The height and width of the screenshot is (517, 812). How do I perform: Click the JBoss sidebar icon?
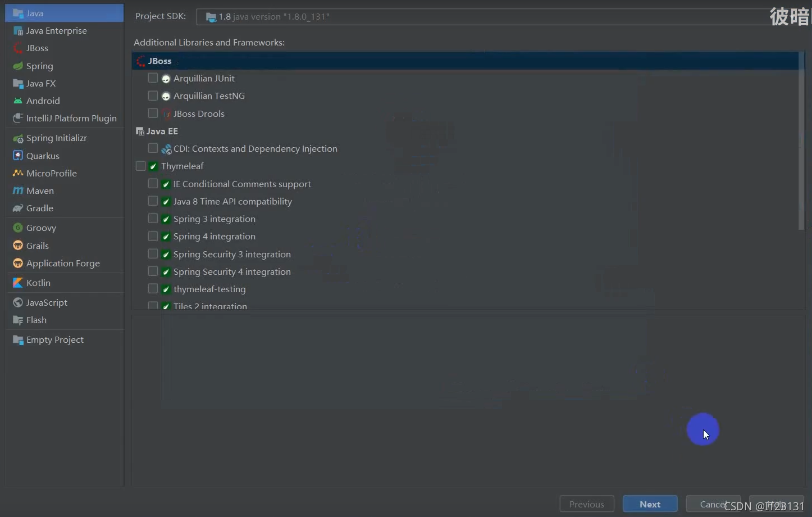pyautogui.click(x=18, y=48)
